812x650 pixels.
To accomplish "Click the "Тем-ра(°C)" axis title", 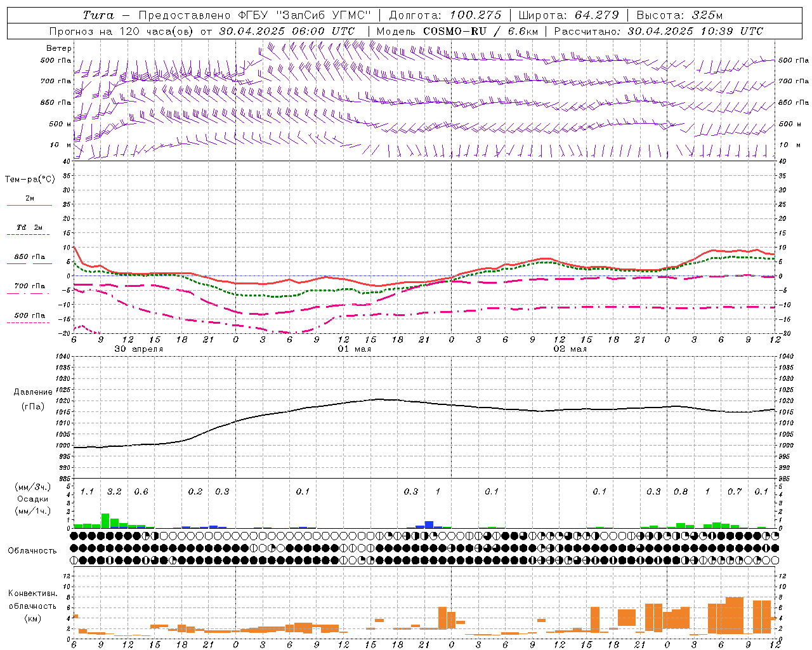I will 30,180.
